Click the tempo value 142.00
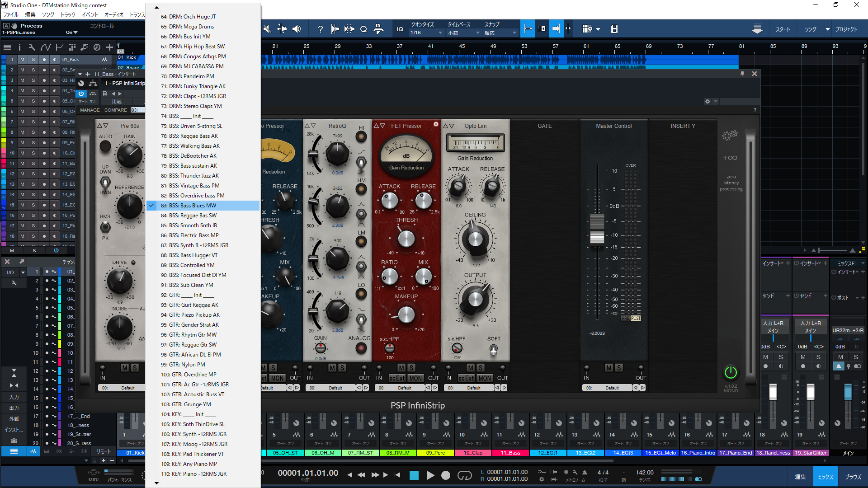The image size is (868, 488). (x=645, y=472)
